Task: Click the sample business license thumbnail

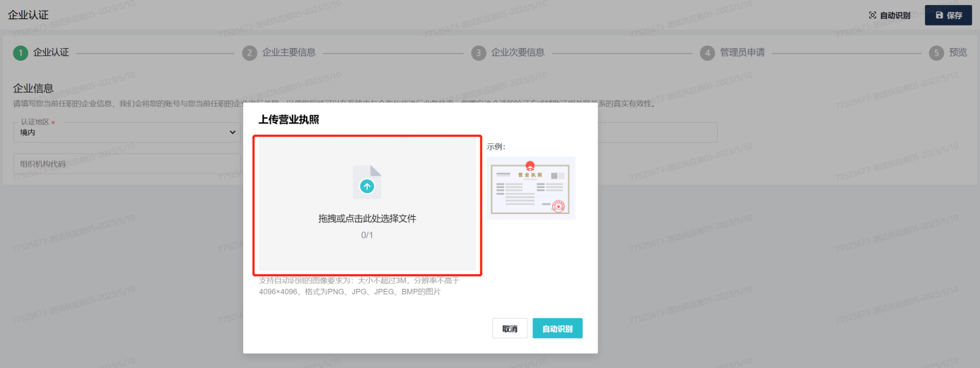Action: pyautogui.click(x=531, y=188)
